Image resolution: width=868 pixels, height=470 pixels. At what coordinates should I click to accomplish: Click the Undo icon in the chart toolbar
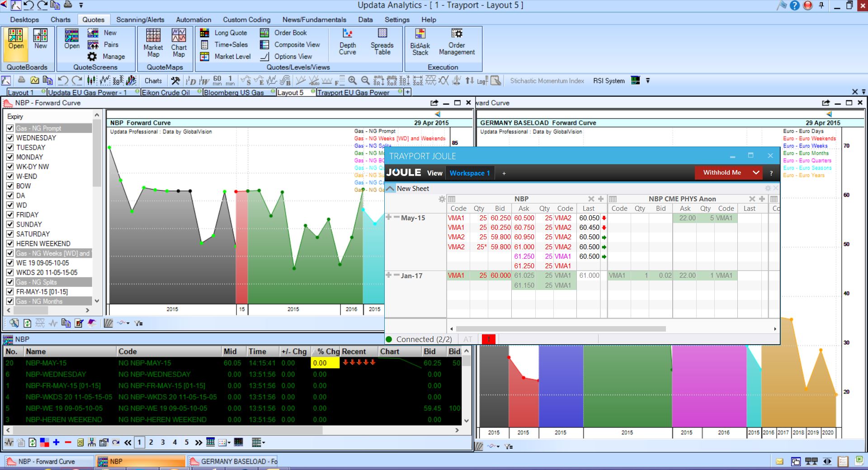point(63,81)
